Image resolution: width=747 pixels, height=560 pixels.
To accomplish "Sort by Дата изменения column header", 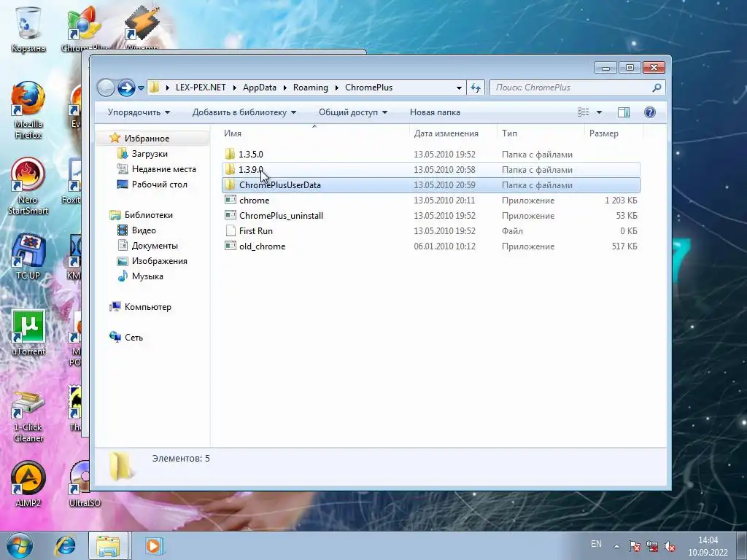I will pyautogui.click(x=452, y=133).
